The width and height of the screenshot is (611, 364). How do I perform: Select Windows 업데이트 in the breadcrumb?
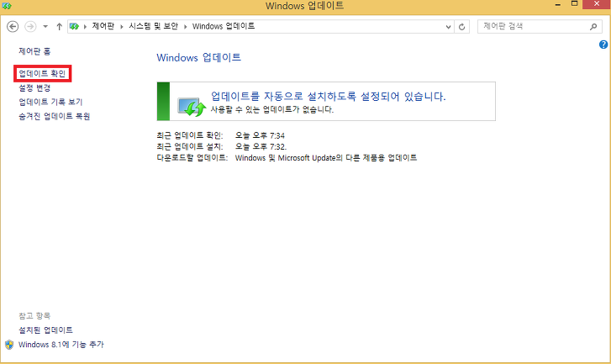tap(224, 26)
